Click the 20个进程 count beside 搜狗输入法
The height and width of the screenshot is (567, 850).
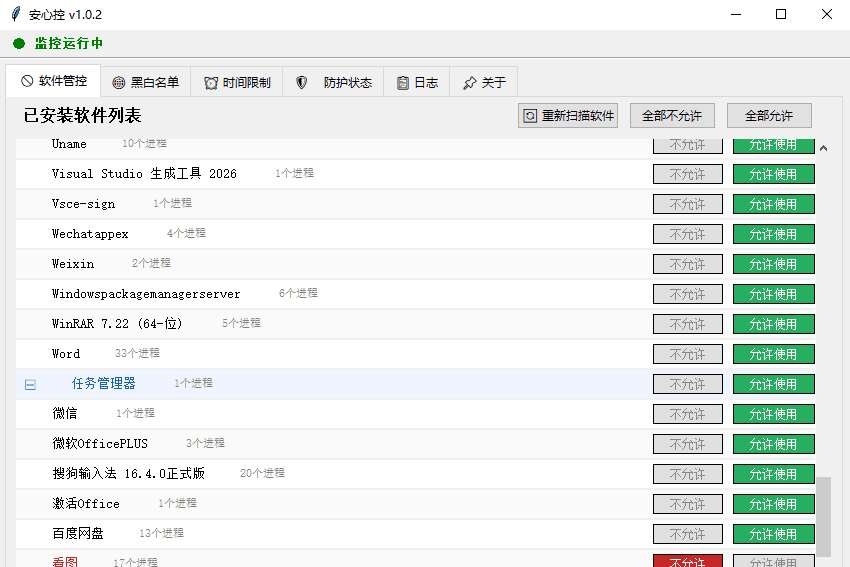(x=262, y=473)
